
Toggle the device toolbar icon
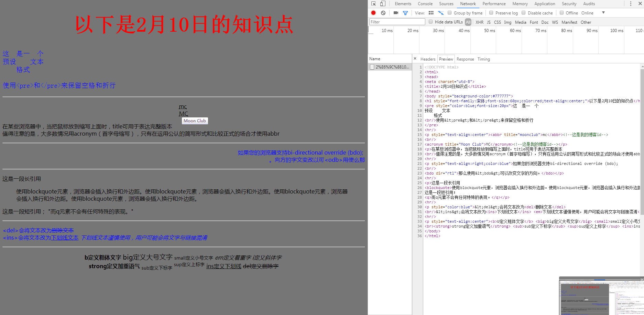pos(383,4)
